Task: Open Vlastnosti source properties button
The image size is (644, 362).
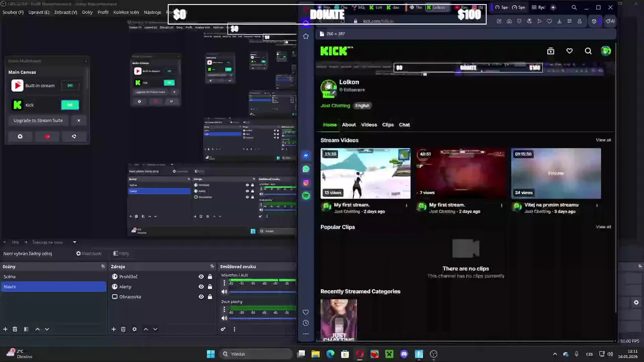Action: 89,253
